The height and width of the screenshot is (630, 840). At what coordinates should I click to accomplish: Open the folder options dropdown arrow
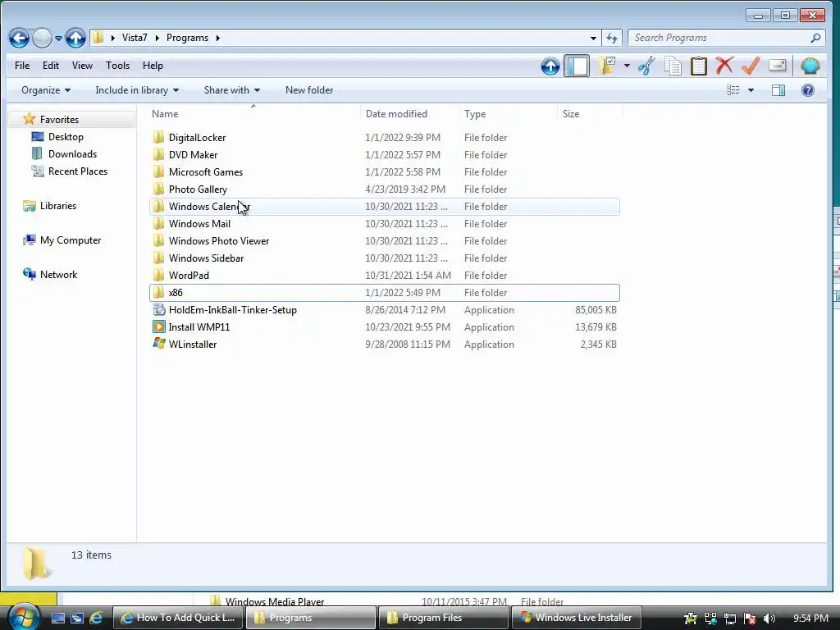pos(627,66)
